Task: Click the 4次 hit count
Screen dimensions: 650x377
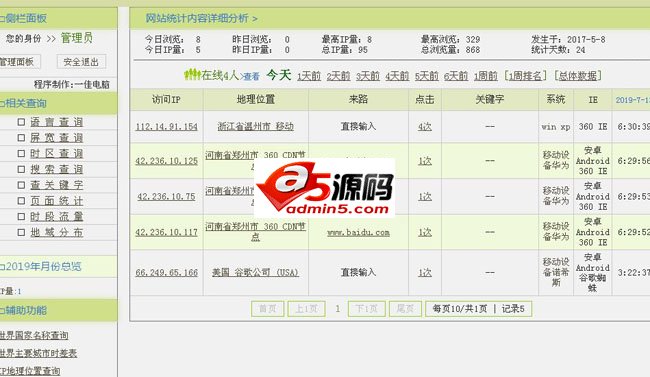Action: tap(425, 126)
